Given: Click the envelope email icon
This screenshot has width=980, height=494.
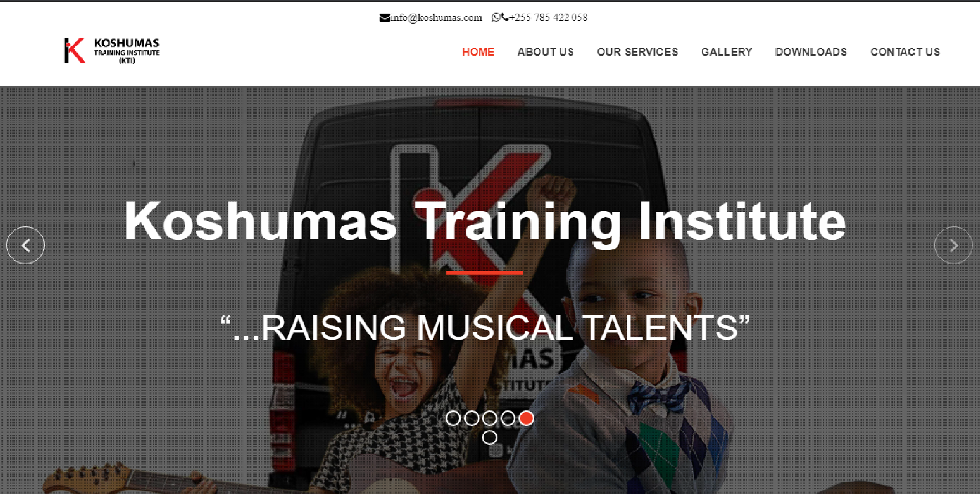Looking at the screenshot, I should [385, 18].
